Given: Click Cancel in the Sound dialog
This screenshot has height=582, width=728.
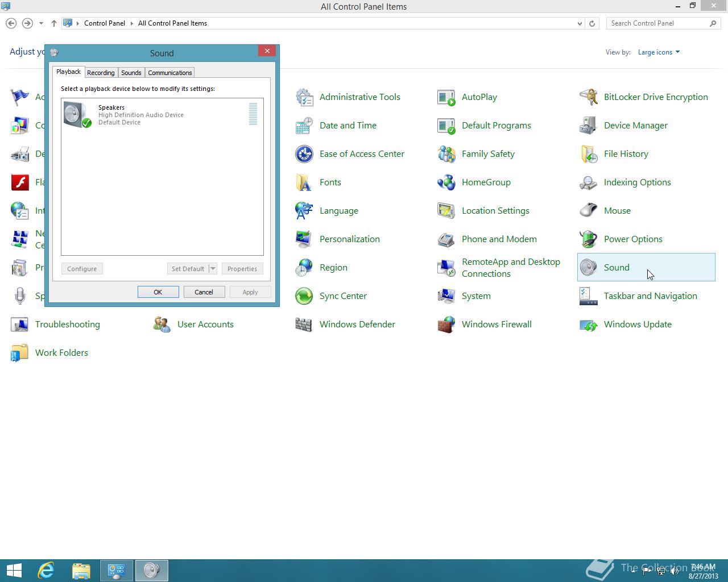Looking at the screenshot, I should point(204,292).
